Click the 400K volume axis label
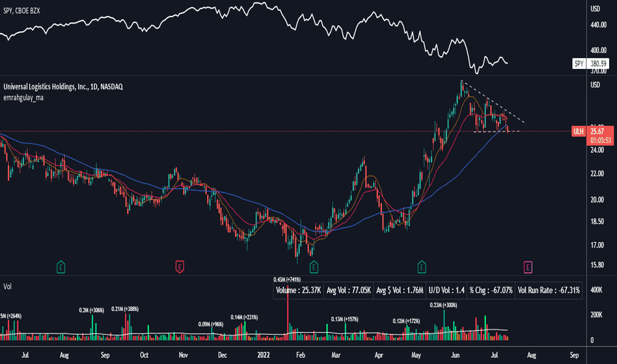The image size is (617, 364). pyautogui.click(x=596, y=290)
